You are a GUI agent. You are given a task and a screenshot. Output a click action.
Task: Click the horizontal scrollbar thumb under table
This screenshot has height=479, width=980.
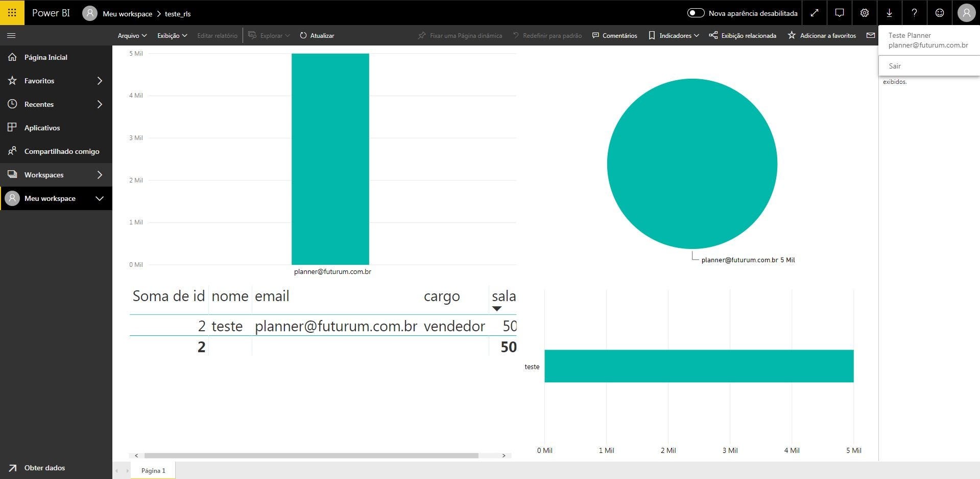click(x=311, y=455)
